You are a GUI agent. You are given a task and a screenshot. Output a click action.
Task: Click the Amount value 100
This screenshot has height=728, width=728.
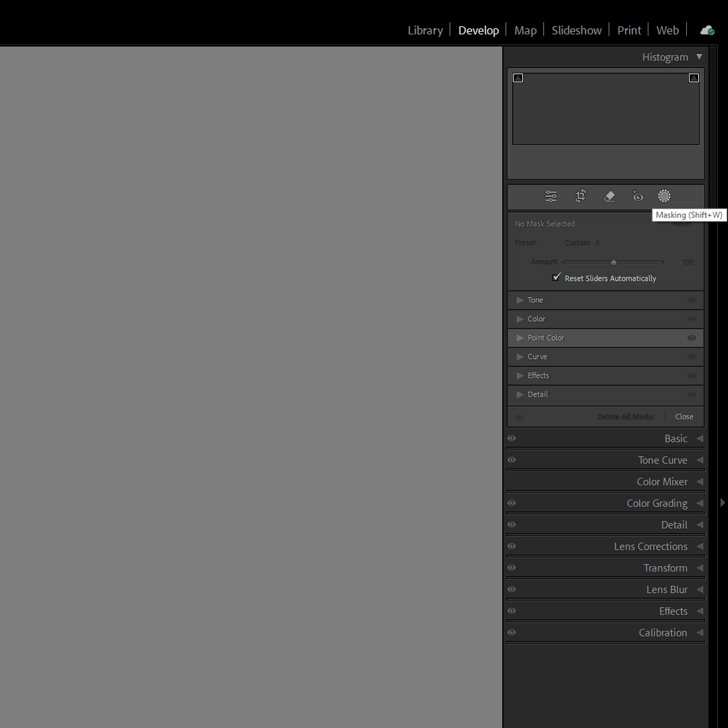pos(688,262)
